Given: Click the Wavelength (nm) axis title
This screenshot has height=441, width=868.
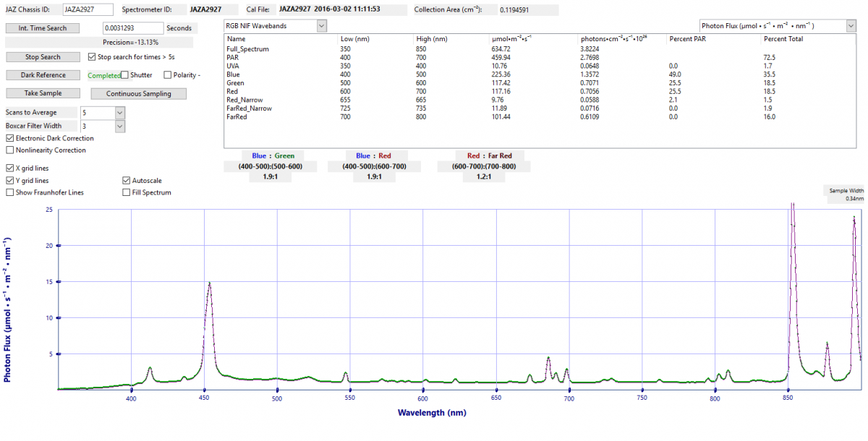Looking at the screenshot, I should [431, 413].
